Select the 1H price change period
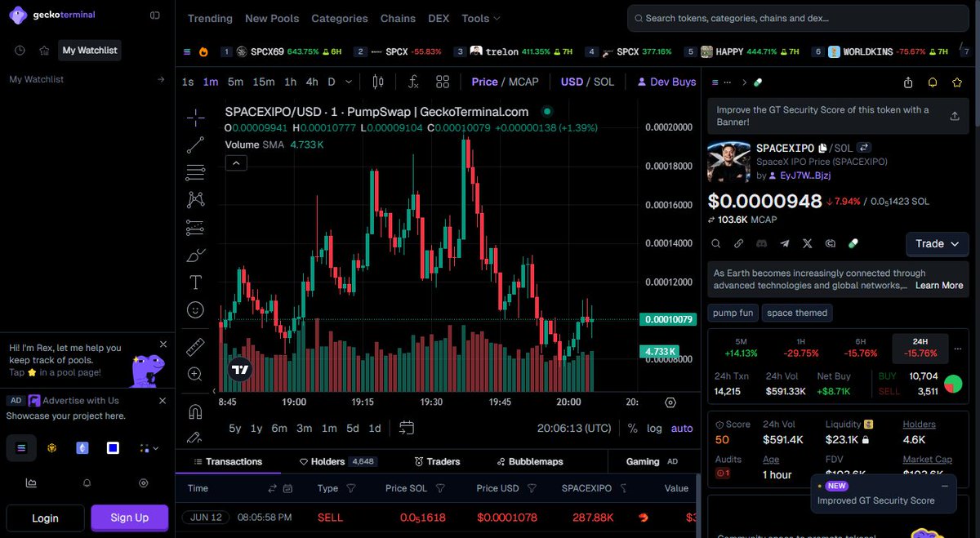 tap(801, 348)
